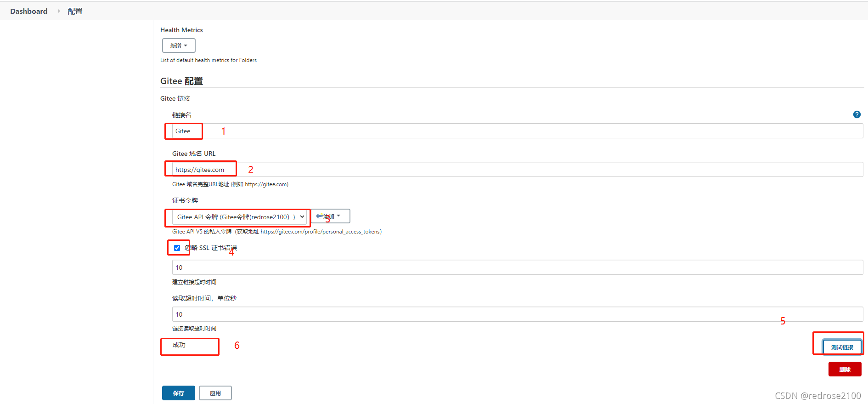
Task: Click the Gitee API V5 的私人令牌 hint text
Action: coord(277,232)
